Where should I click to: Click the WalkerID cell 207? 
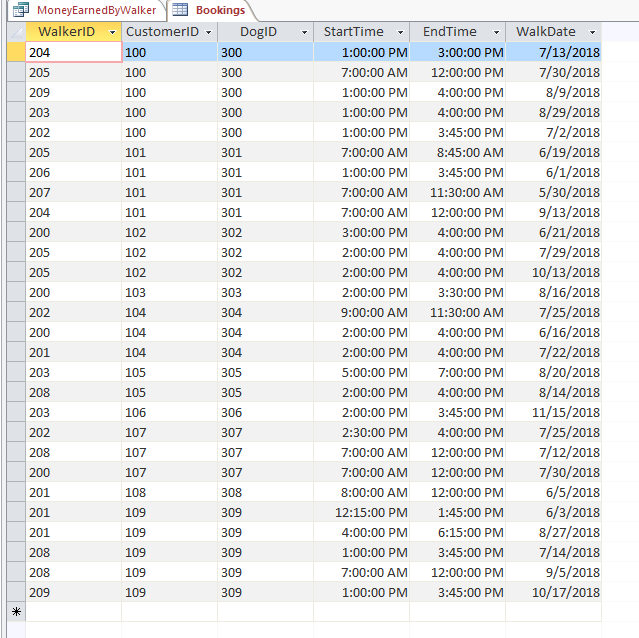(74, 192)
